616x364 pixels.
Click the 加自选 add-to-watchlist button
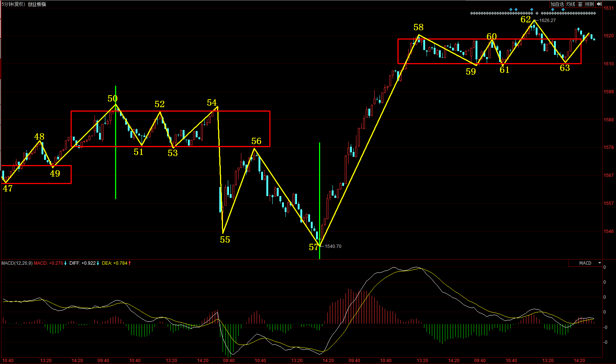(x=557, y=4)
